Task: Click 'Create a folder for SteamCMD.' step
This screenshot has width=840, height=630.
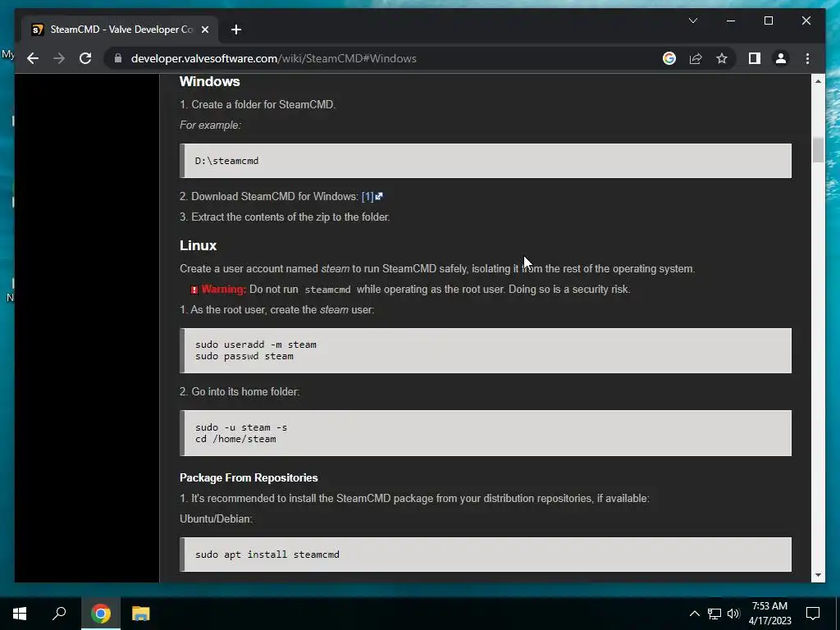Action: 257,104
